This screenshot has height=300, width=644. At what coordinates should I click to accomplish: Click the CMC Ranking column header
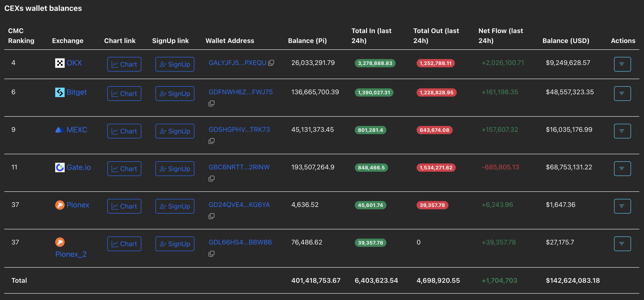[21, 36]
